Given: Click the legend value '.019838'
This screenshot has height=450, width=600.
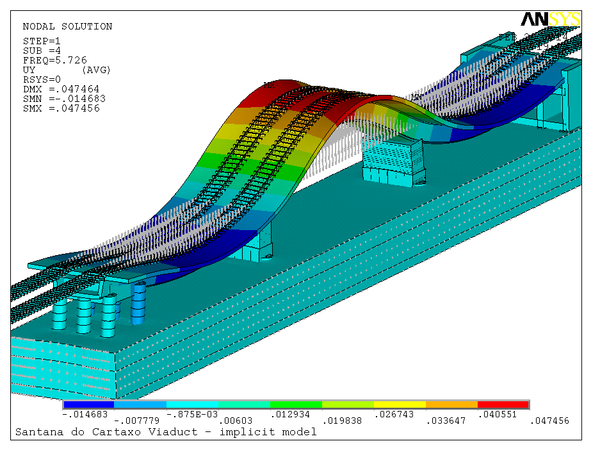Looking at the screenshot, I should tap(342, 421).
